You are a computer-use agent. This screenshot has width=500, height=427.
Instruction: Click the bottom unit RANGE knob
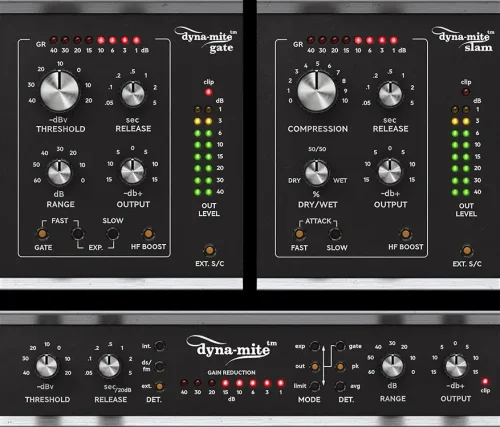(392, 366)
